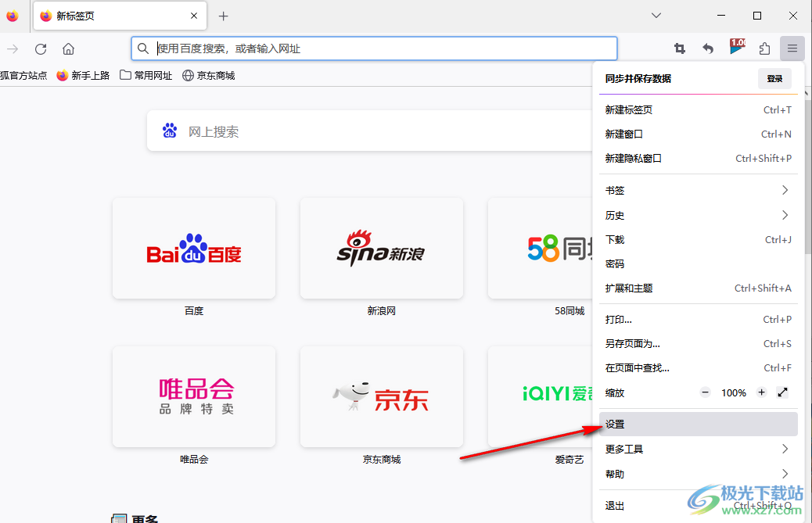Click the reload page icon
This screenshot has height=523, width=812.
click(41, 49)
